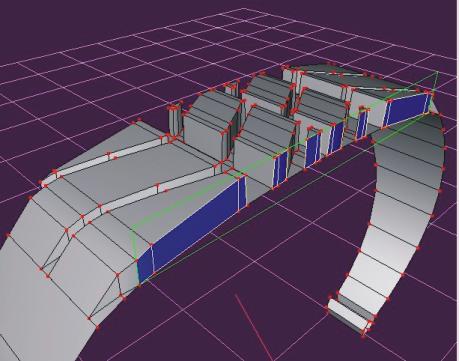Screen dimensions: 459x361
Task: Click the blue face at the mesh's top-right end
Action: click(407, 110)
